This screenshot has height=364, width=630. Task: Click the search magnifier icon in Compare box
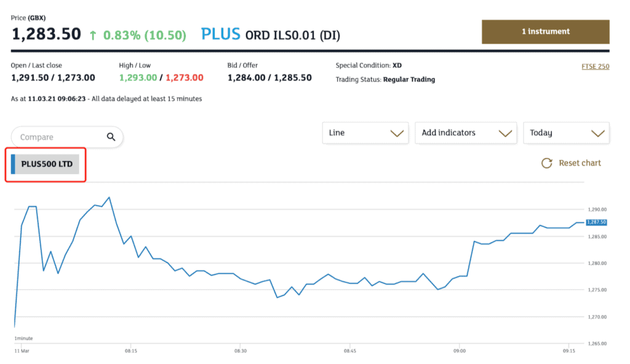coord(111,137)
